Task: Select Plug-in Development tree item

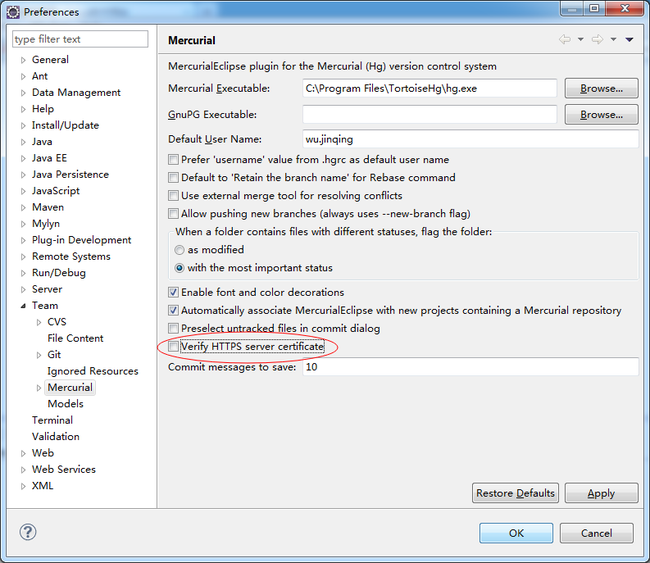Action: click(81, 240)
